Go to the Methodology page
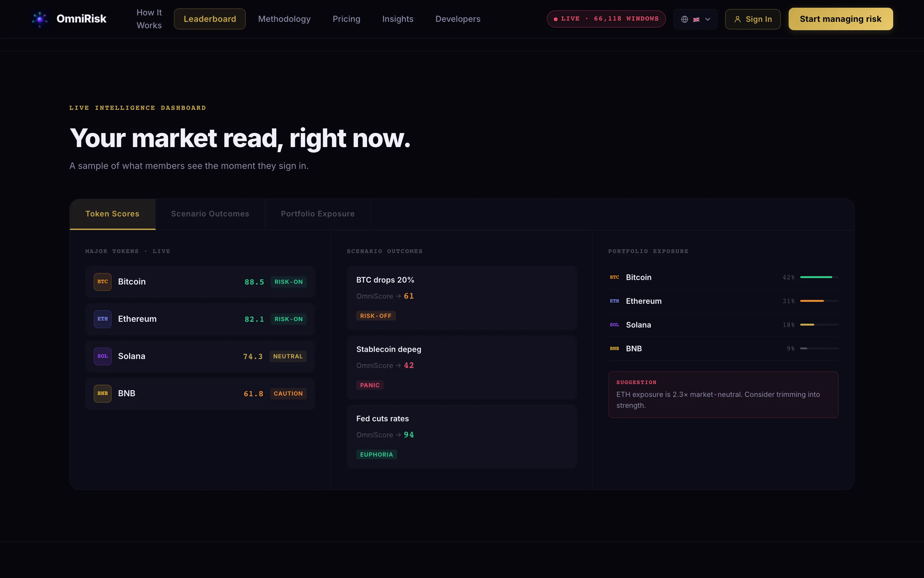Viewport: 924px width, 578px height. click(x=284, y=19)
